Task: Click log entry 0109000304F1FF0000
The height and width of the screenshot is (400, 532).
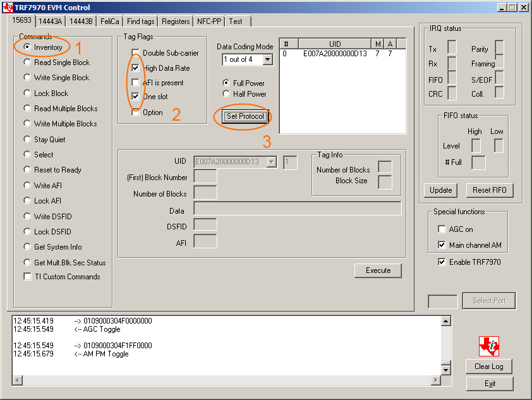Action: pyautogui.click(x=118, y=346)
